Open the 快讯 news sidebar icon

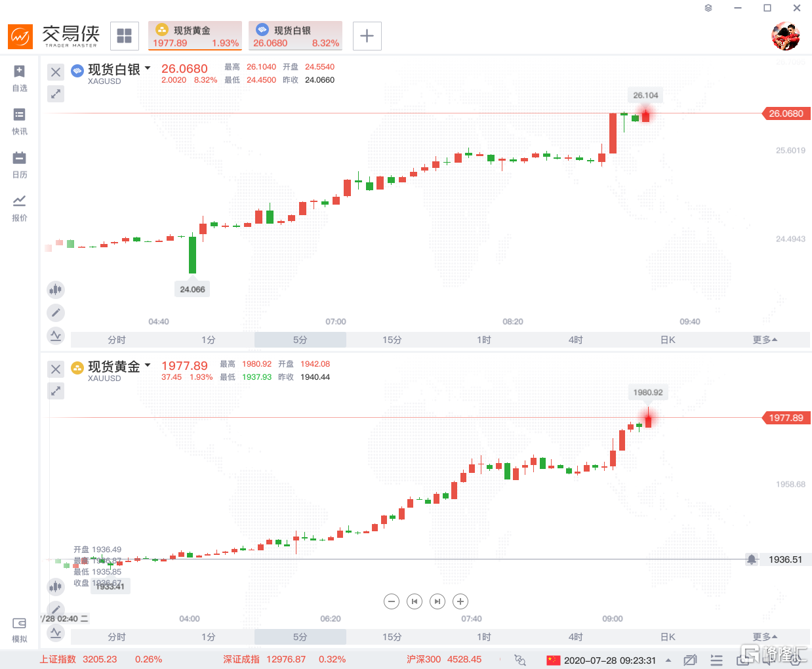(x=20, y=121)
